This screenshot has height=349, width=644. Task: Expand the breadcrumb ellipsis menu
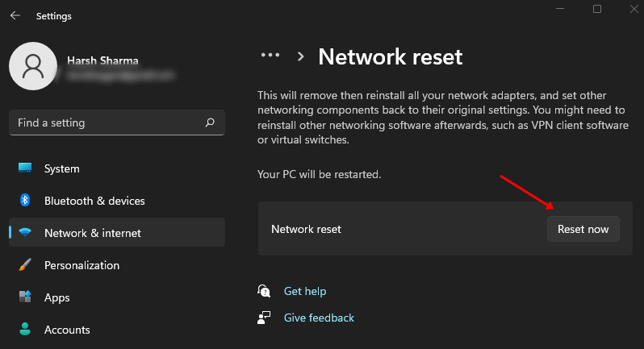point(270,56)
